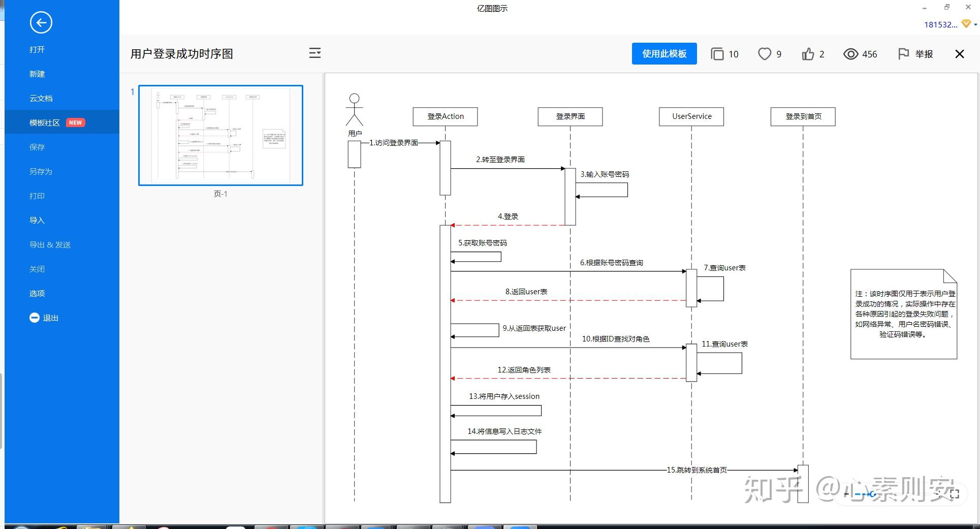Click the template title 用户登录成功时序图

point(182,54)
